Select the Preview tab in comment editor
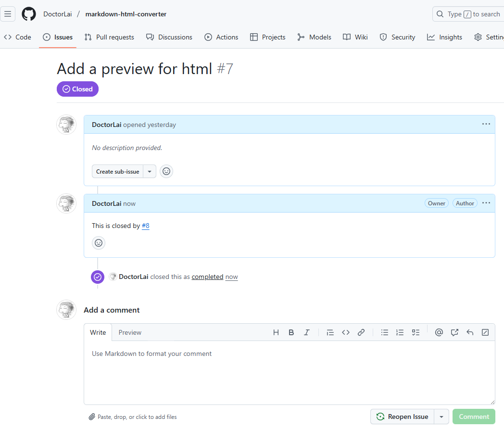The width and height of the screenshot is (504, 442). point(130,332)
